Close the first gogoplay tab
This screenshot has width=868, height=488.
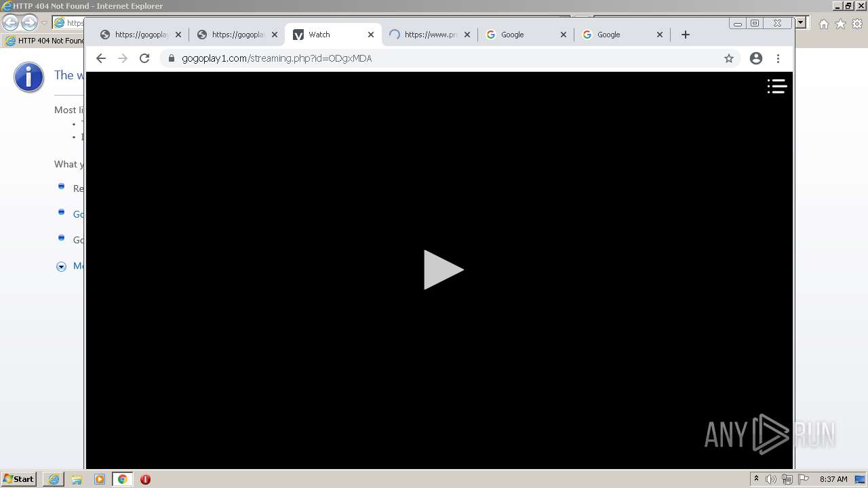(x=178, y=35)
